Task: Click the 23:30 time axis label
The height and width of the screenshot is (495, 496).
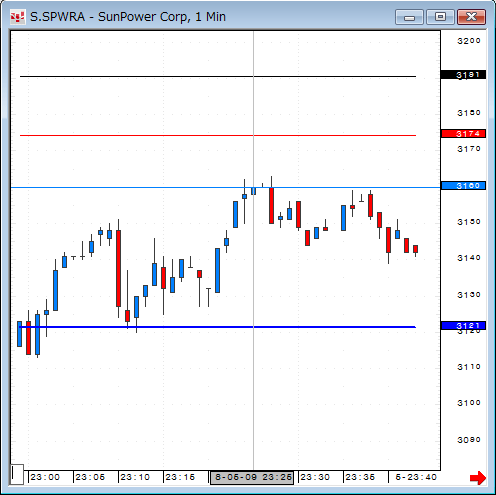Action: [315, 477]
